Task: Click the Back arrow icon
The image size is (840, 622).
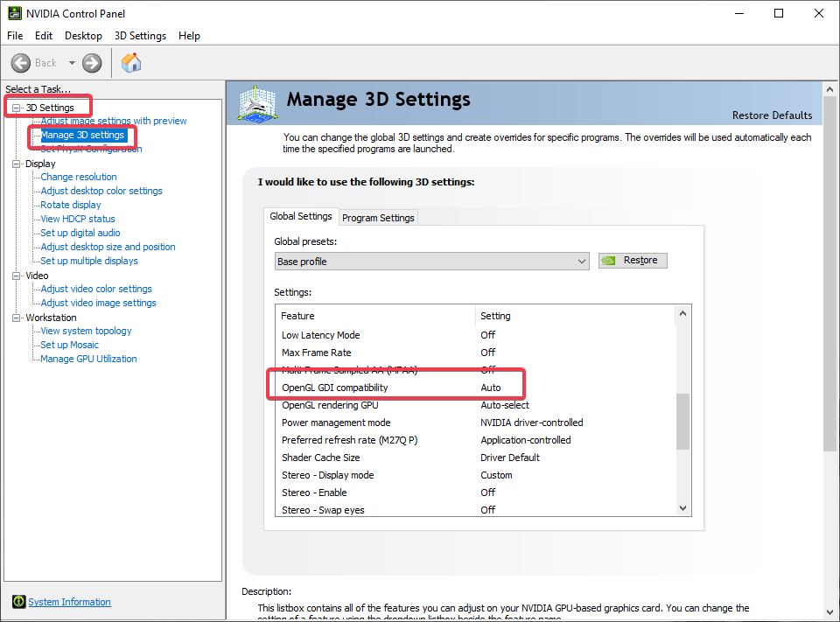Action: [x=21, y=63]
